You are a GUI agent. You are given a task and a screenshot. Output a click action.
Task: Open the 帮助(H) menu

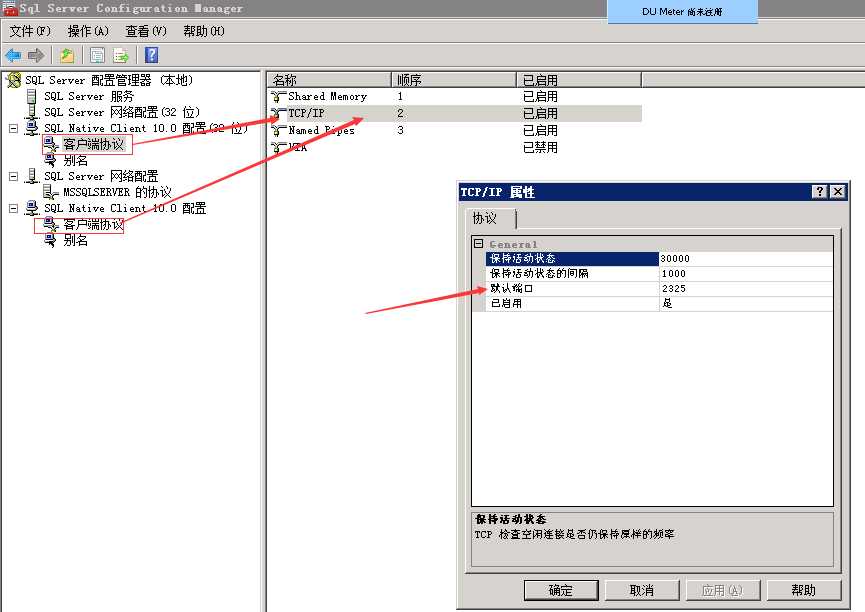coord(204,31)
